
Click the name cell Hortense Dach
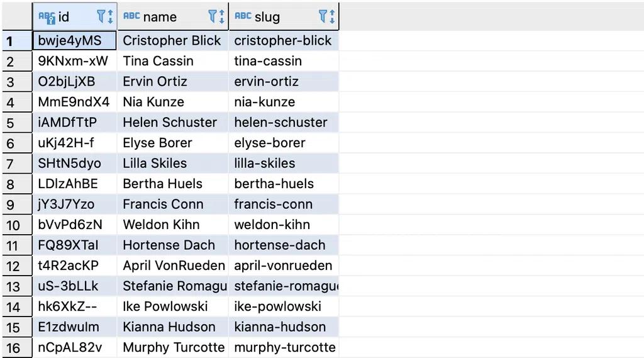[x=172, y=245]
